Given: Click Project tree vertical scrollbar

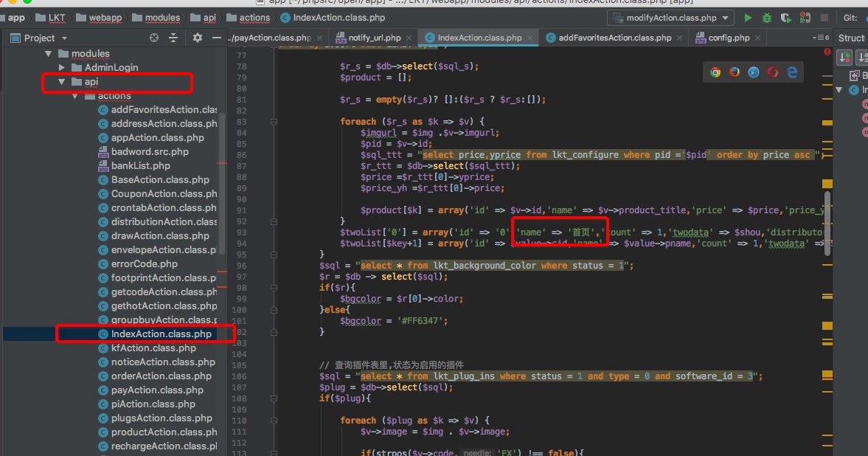Looking at the screenshot, I should coord(222,183).
